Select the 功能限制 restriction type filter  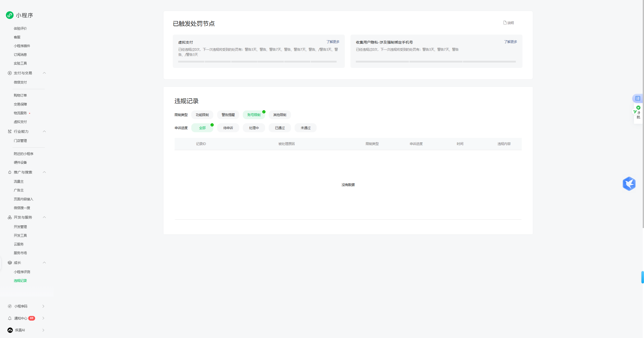(202, 115)
